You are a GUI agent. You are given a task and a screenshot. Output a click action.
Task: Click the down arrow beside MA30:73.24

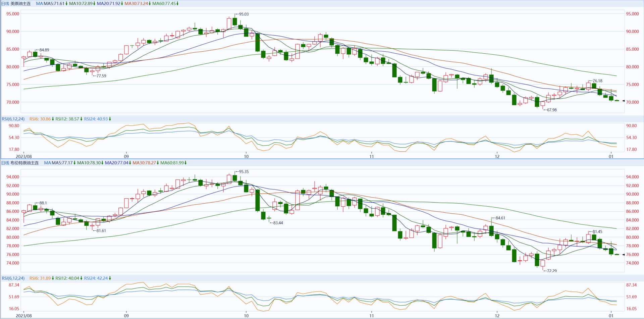tap(150, 4)
